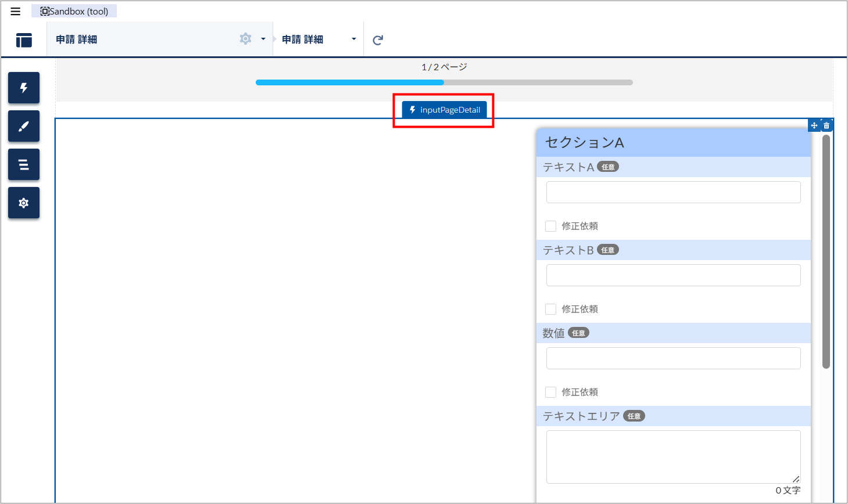Select the paintbrush style tool
Image resolution: width=848 pixels, height=504 pixels.
click(x=24, y=126)
